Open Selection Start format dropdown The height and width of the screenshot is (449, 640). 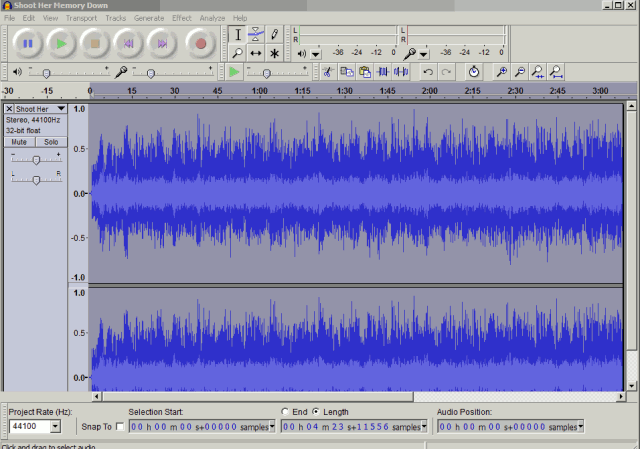click(x=272, y=427)
